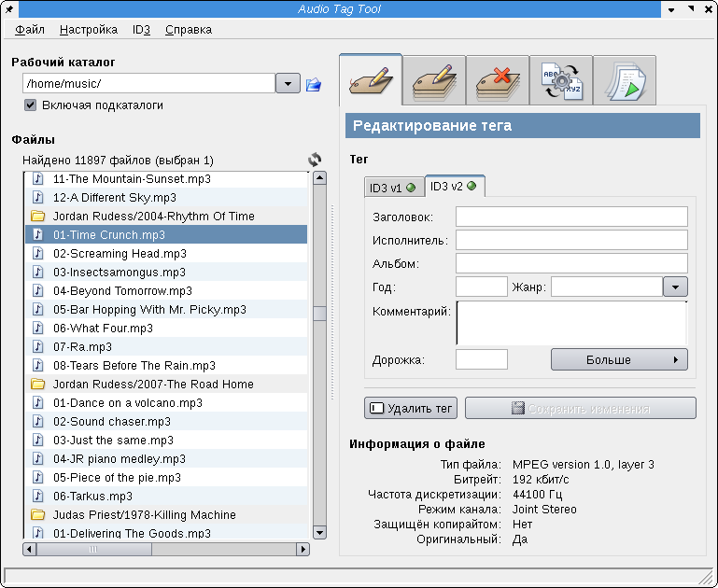
Task: Click the note icon of 02-Screaming Head.mp3
Action: coord(38,253)
